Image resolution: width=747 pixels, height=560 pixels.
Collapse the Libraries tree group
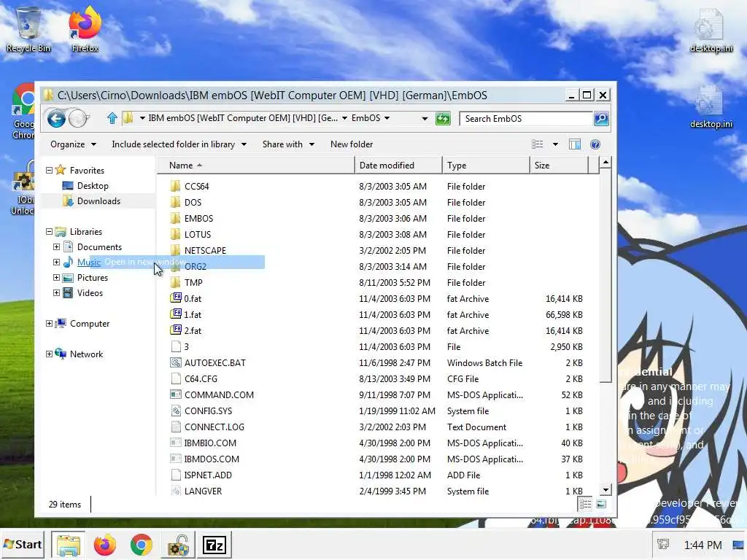(49, 231)
